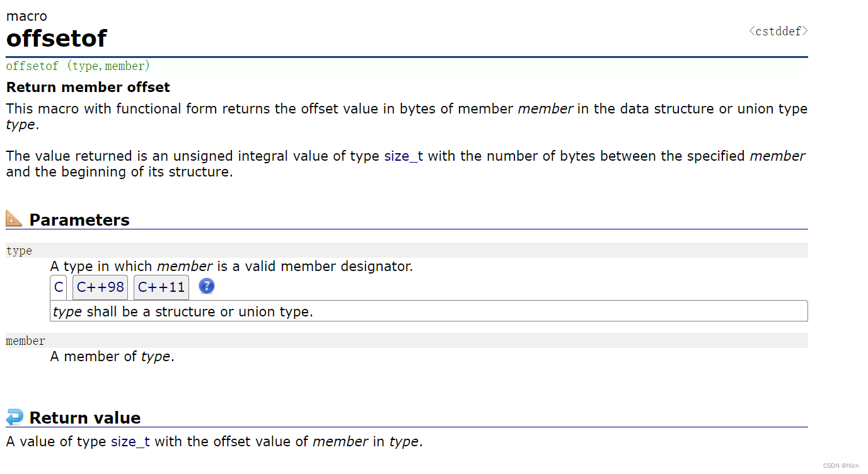Click the offsetof (type,member) prototype line

coord(78,66)
